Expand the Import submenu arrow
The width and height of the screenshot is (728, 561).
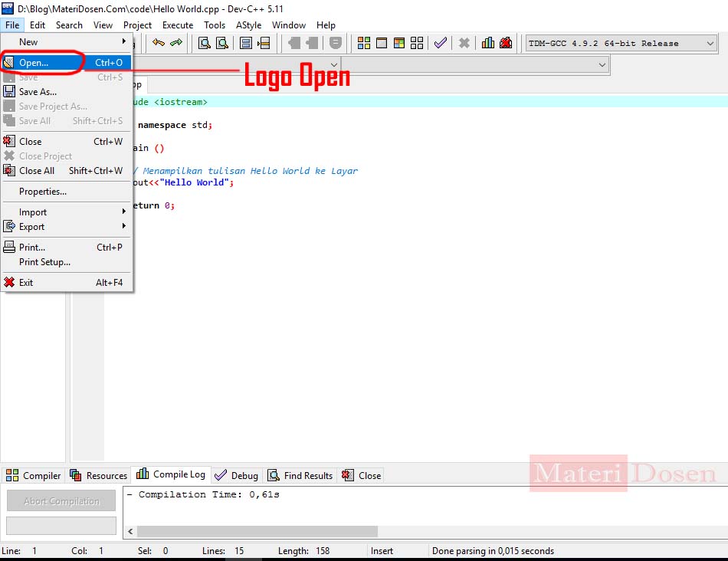[124, 212]
